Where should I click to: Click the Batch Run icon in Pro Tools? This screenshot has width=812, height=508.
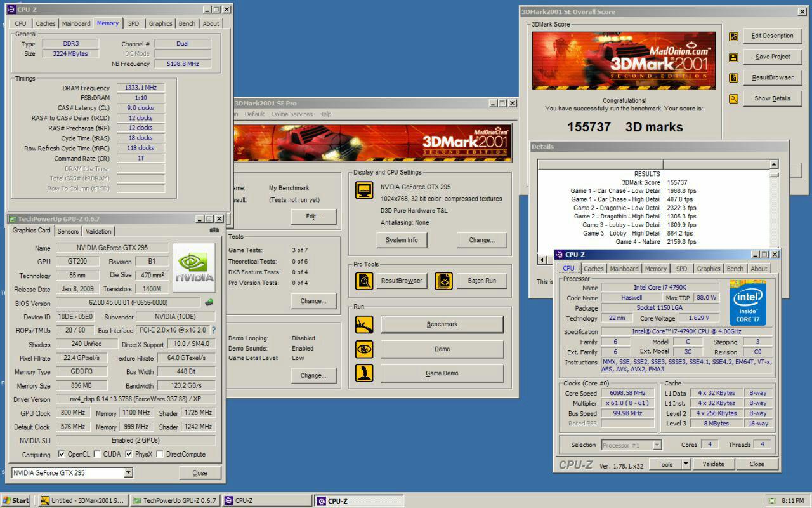click(x=443, y=281)
